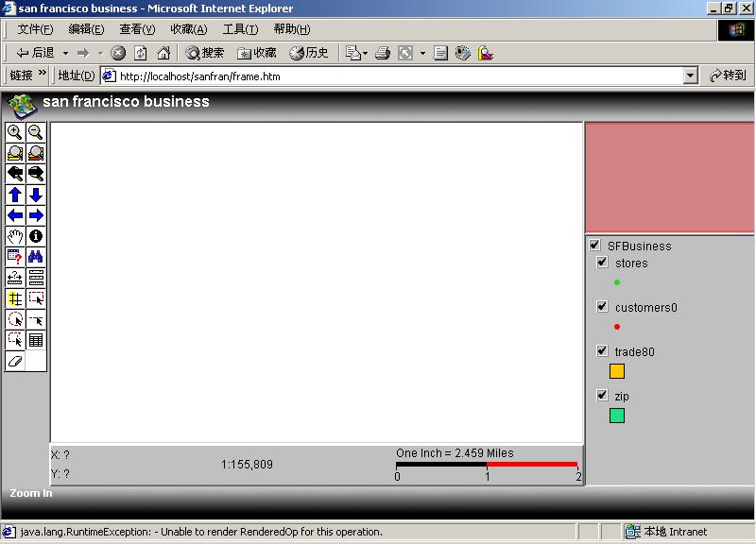Open the attribute table grid tool
The height and width of the screenshot is (544, 756).
click(36, 340)
